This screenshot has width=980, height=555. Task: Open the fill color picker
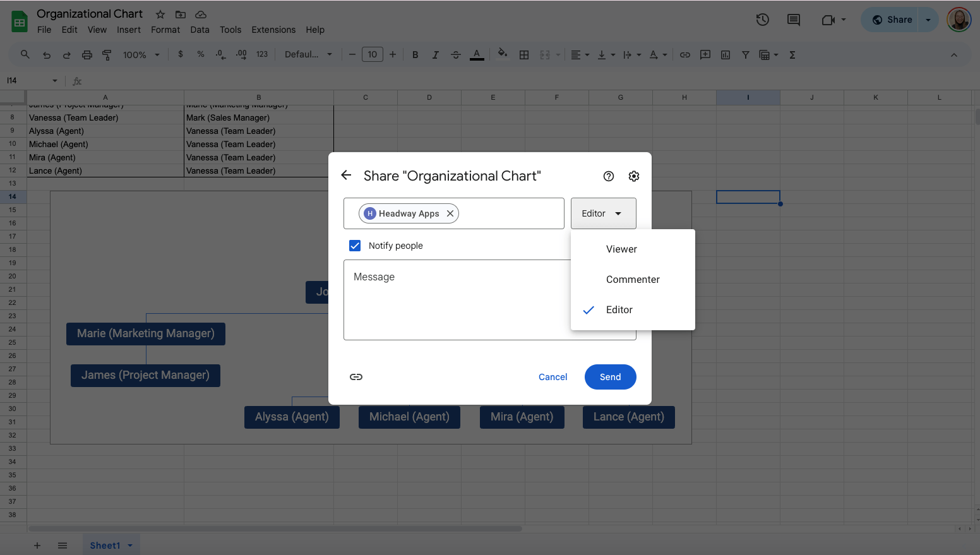[x=503, y=54]
